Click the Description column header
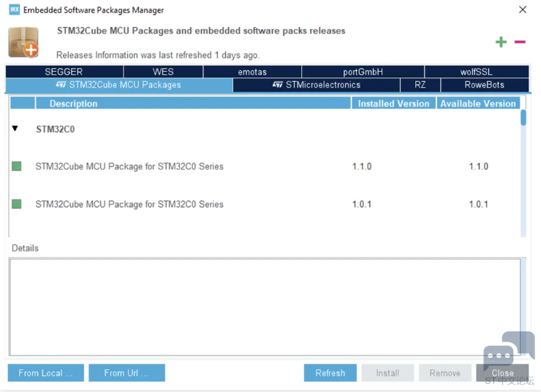541x392 pixels. click(x=193, y=103)
